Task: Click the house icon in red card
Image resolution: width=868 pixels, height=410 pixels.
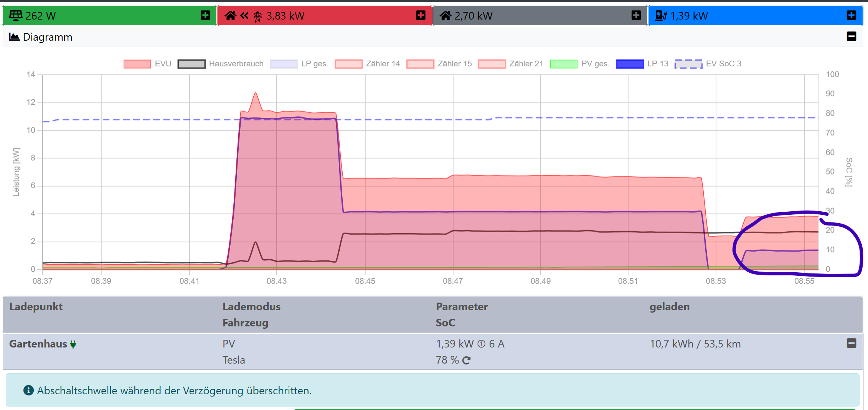Action: (x=230, y=16)
